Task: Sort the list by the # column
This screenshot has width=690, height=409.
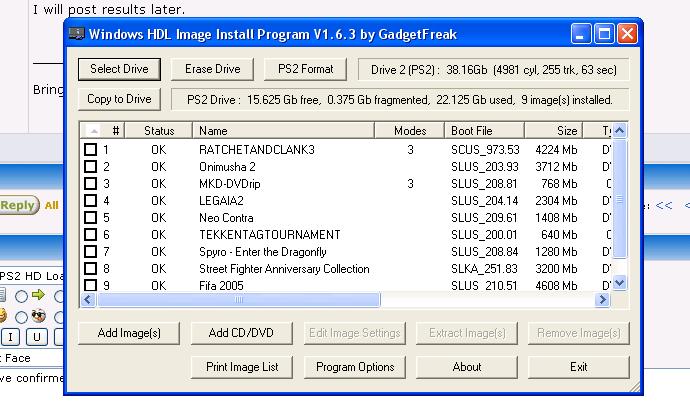Action: (103, 131)
